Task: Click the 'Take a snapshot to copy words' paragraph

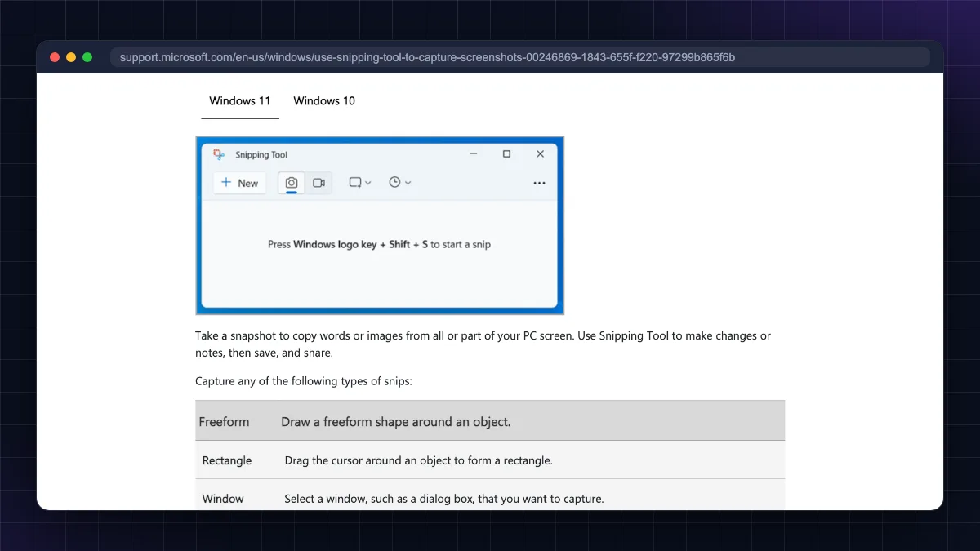Action: click(x=483, y=344)
